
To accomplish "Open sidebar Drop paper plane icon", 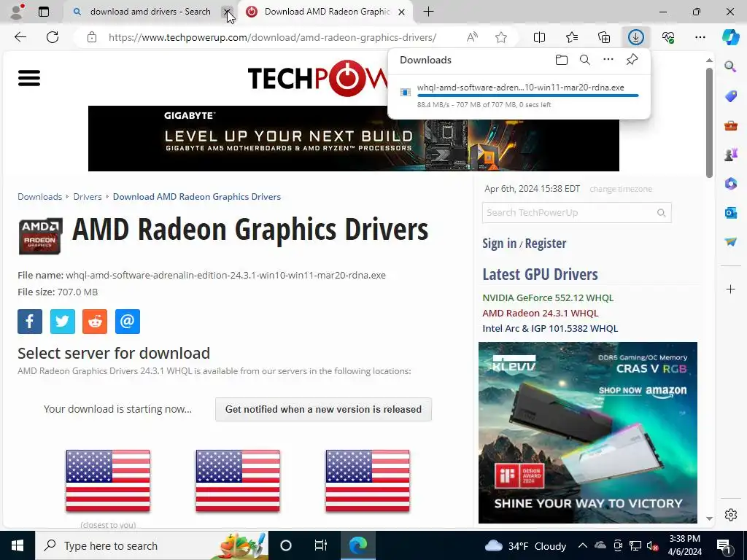I will tap(730, 242).
